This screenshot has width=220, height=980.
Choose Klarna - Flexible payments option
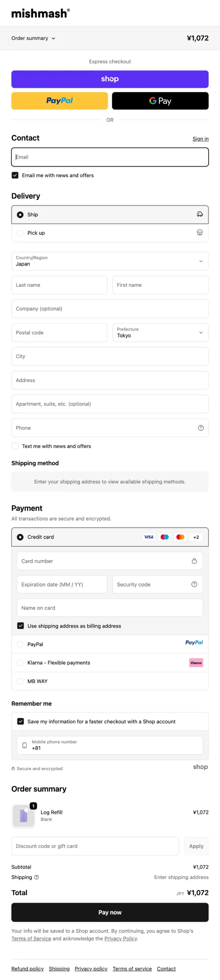[x=20, y=662]
